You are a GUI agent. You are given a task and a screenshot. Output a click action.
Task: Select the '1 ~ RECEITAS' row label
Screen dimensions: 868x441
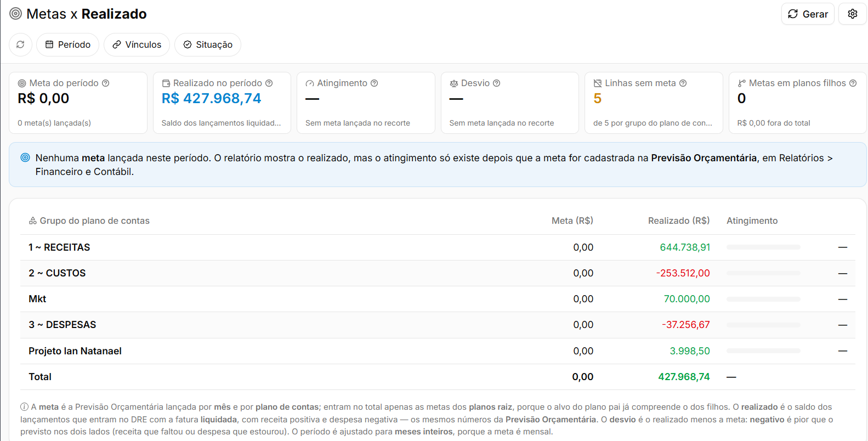click(x=59, y=247)
